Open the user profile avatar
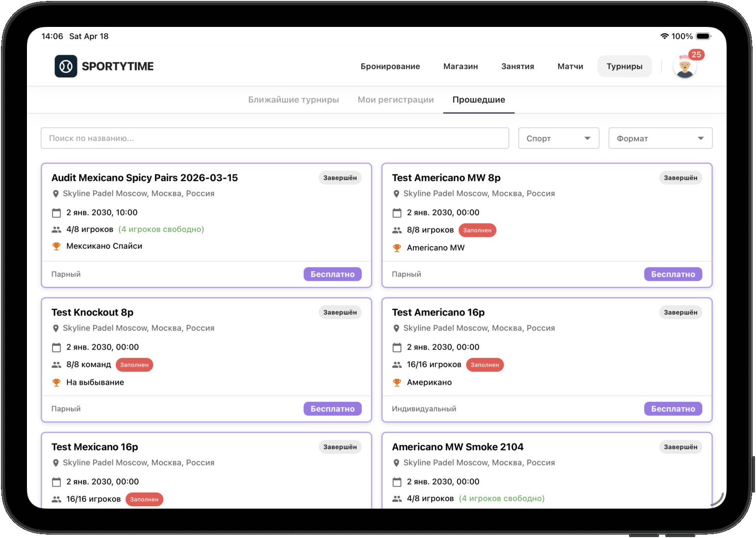756x538 pixels. point(684,67)
